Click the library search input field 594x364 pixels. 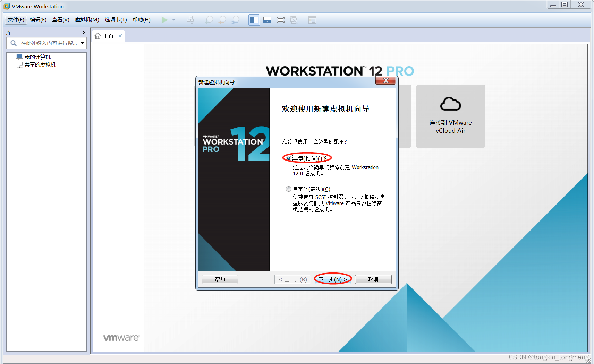click(46, 43)
